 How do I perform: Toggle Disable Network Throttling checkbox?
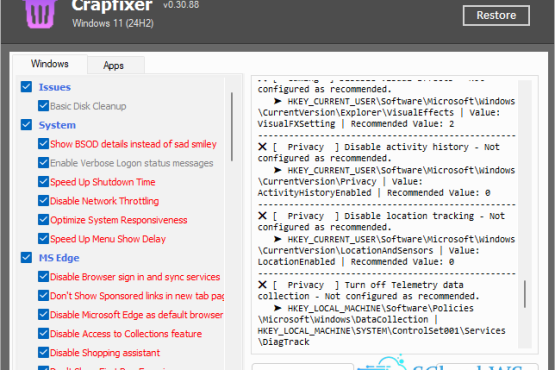tap(43, 200)
